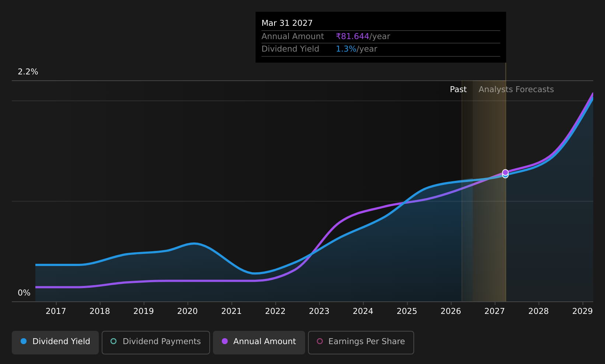Select the 2029 x-axis label
Screen dimensions: 605x364
[582, 311]
